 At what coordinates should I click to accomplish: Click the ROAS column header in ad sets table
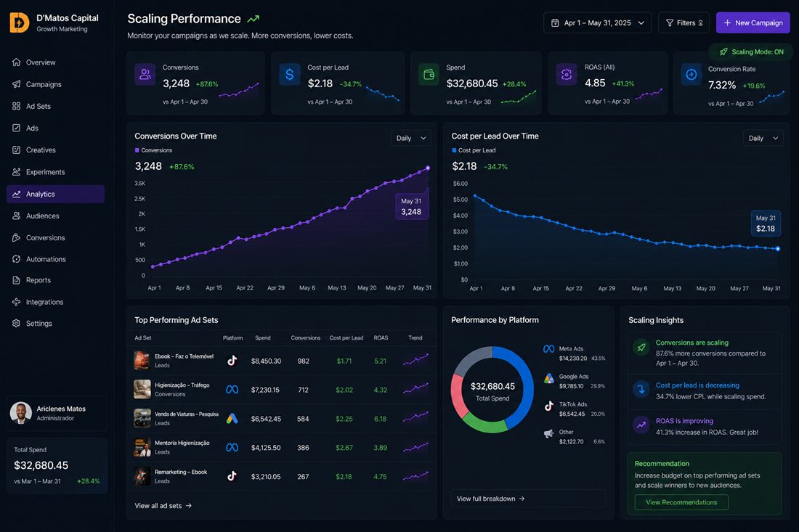(381, 337)
